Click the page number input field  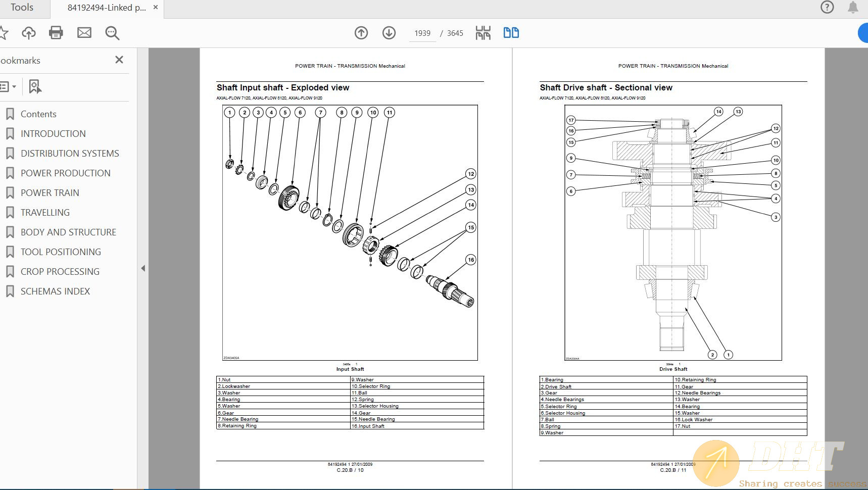coord(422,33)
